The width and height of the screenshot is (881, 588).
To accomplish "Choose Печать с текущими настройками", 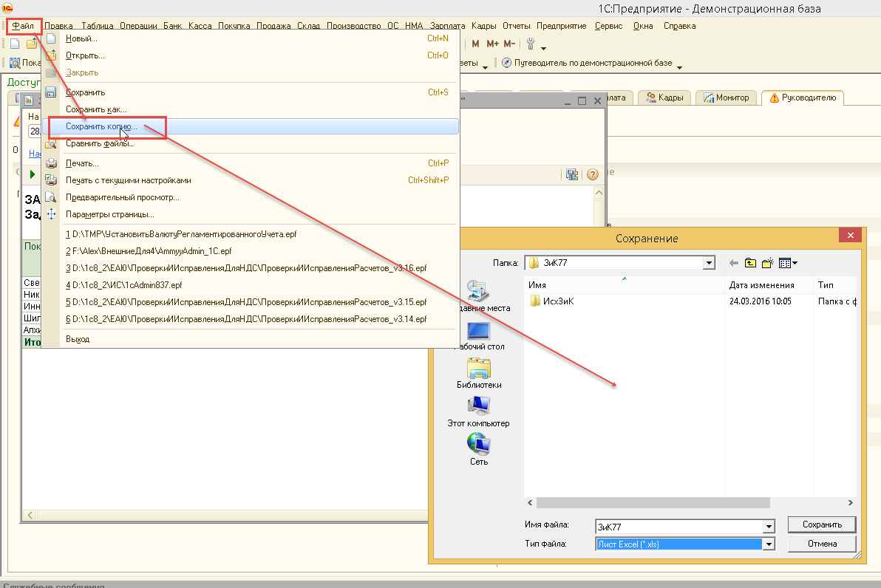I will [x=251, y=180].
